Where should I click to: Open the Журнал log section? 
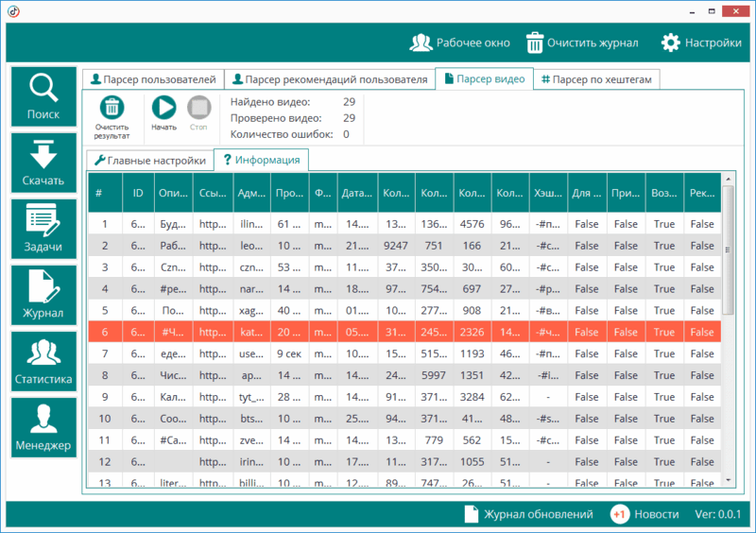43,296
